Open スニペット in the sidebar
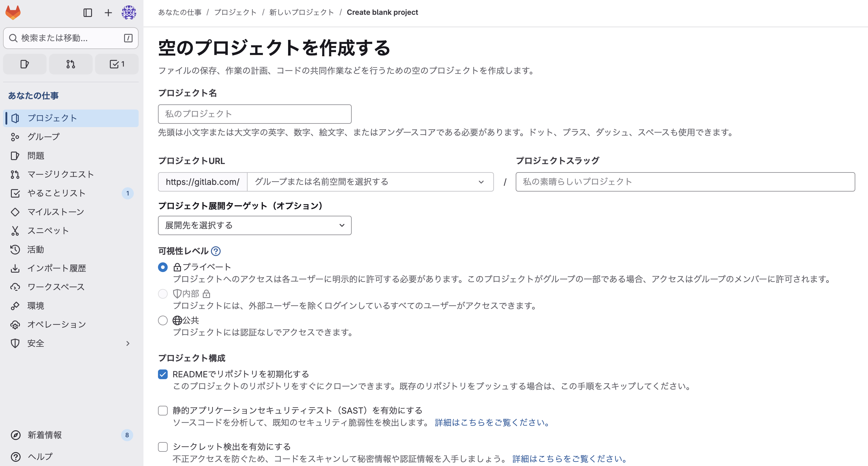The image size is (868, 466). (71, 231)
